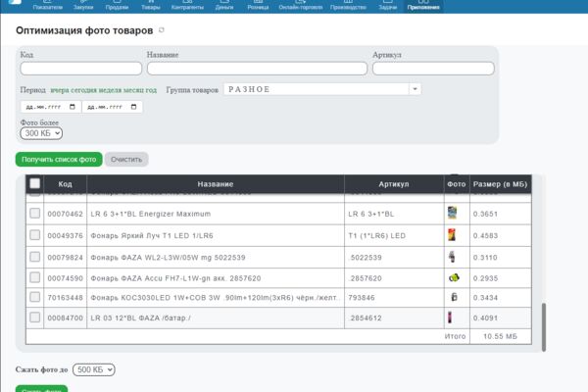Open the Приложения menu
This screenshot has width=588, height=392.
pyautogui.click(x=423, y=5)
